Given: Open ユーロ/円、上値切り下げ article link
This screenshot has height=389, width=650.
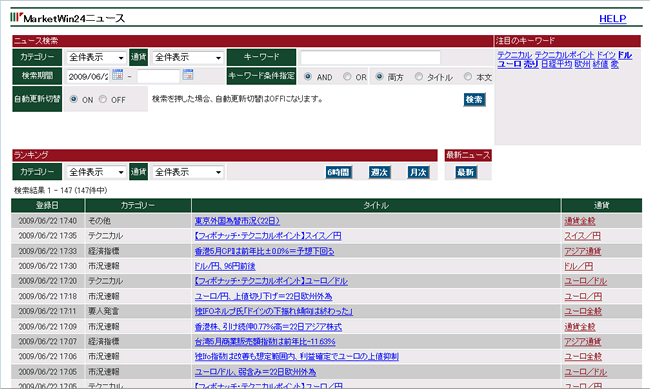Looking at the screenshot, I should pyautogui.click(x=263, y=296).
